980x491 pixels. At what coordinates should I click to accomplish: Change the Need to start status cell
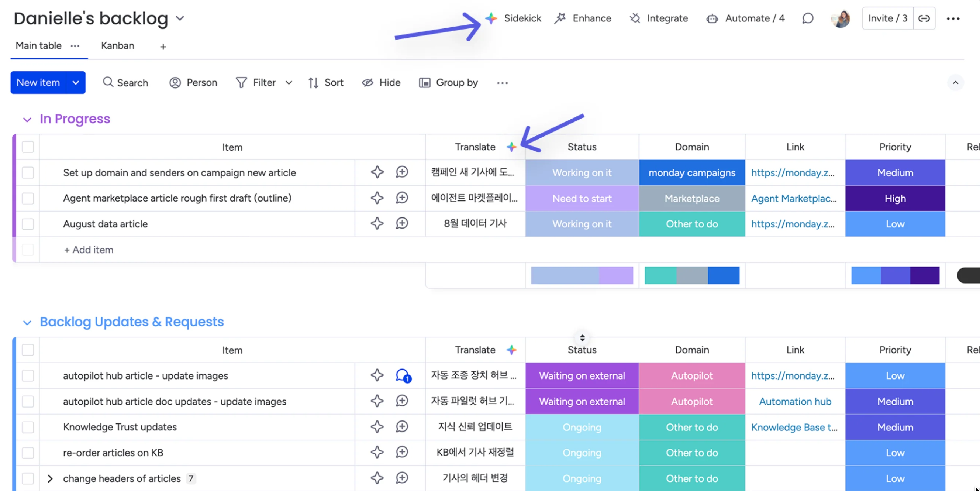(x=582, y=198)
